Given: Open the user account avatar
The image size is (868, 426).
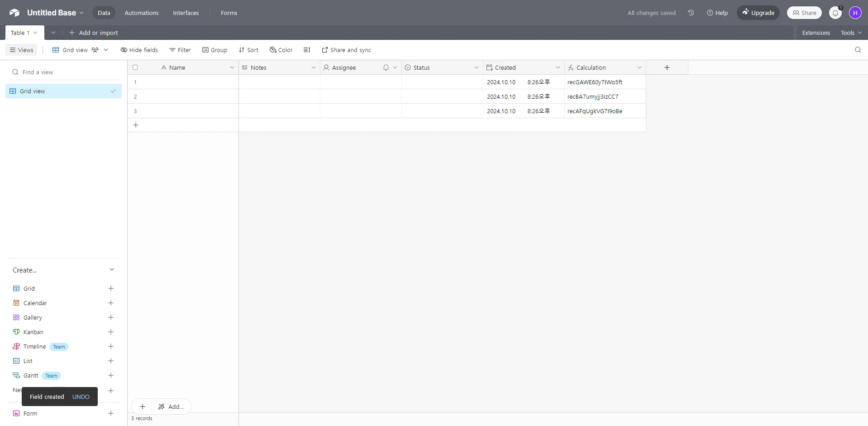Looking at the screenshot, I should pyautogui.click(x=855, y=13).
